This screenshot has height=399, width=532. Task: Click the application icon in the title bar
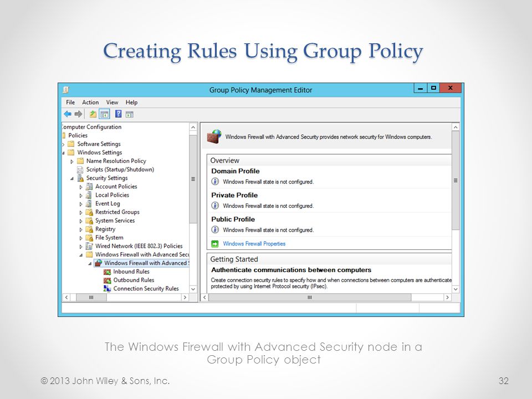tap(66, 90)
